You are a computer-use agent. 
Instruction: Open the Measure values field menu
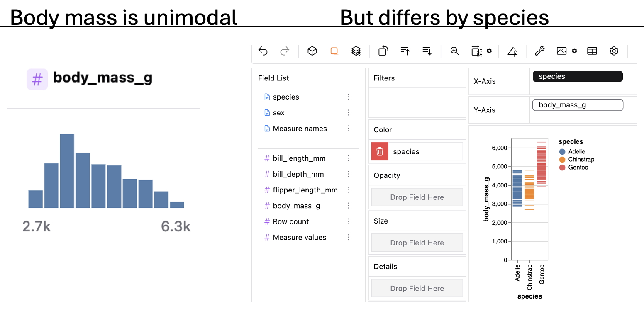(x=349, y=237)
